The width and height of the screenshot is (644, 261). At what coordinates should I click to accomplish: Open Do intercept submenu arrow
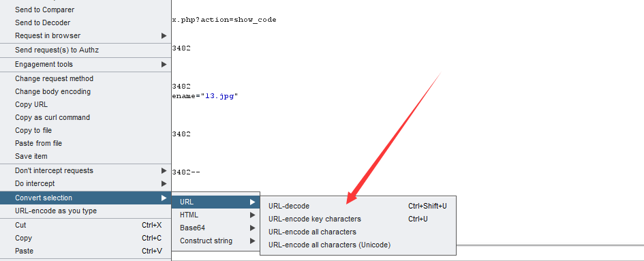[x=164, y=184]
